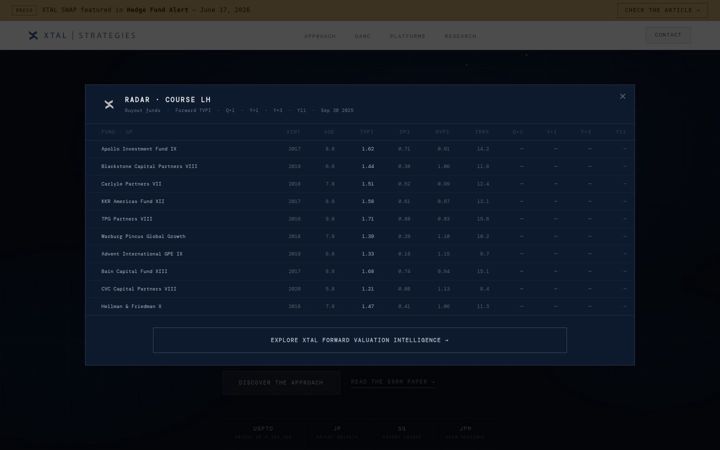Select the Bain Capital Fund XIII row
This screenshot has width=720, height=450.
(x=360, y=271)
